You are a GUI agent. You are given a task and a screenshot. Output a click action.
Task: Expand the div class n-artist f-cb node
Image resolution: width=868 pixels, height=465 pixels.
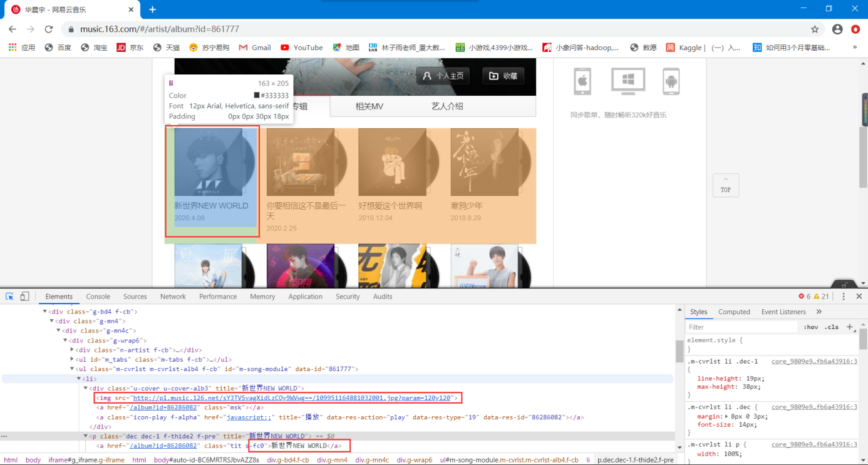(x=73, y=350)
